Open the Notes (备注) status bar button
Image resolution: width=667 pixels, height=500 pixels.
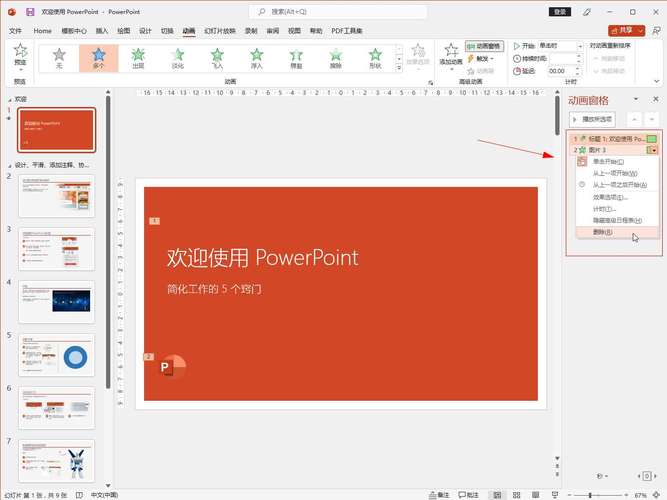click(439, 495)
